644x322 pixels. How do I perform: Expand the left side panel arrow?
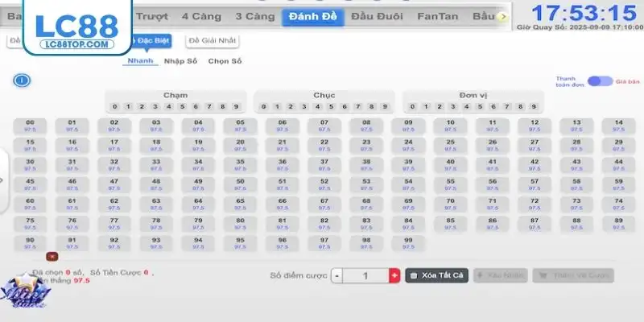coord(3,181)
